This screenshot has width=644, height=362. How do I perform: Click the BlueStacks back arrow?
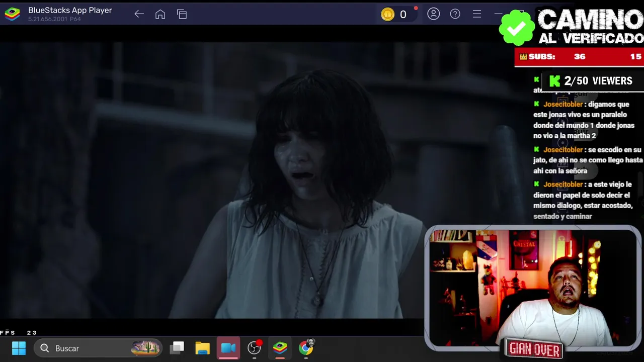click(139, 14)
